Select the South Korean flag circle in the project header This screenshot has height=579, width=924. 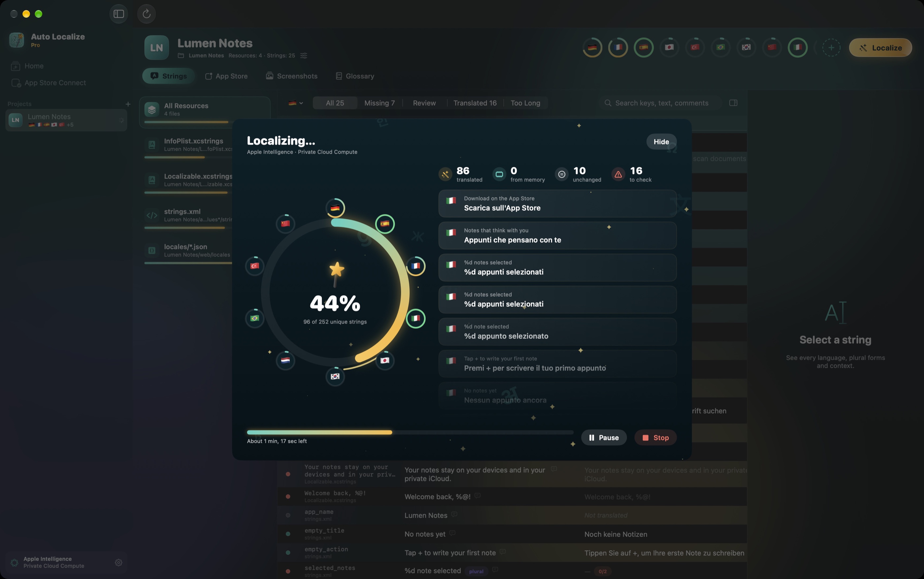click(x=746, y=47)
